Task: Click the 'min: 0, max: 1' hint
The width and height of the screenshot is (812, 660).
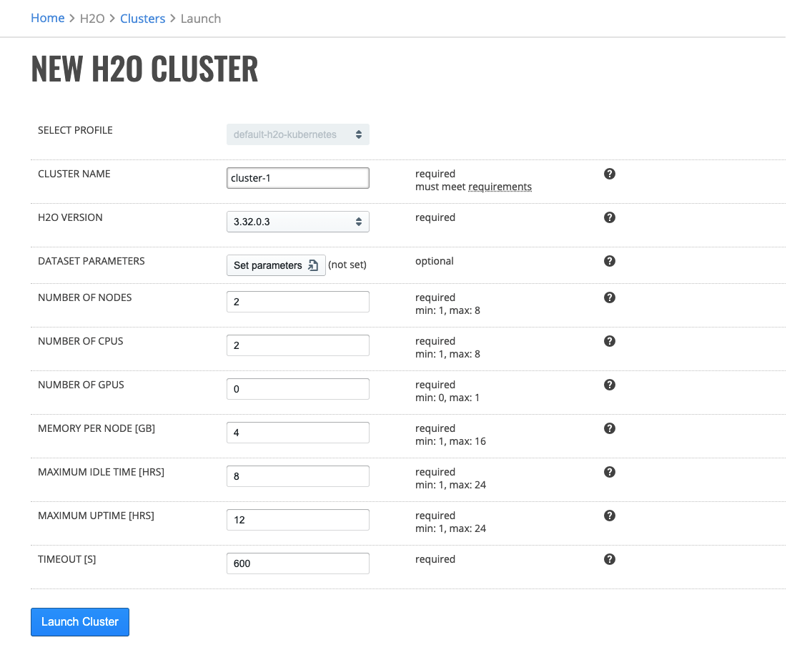Action: tap(447, 398)
